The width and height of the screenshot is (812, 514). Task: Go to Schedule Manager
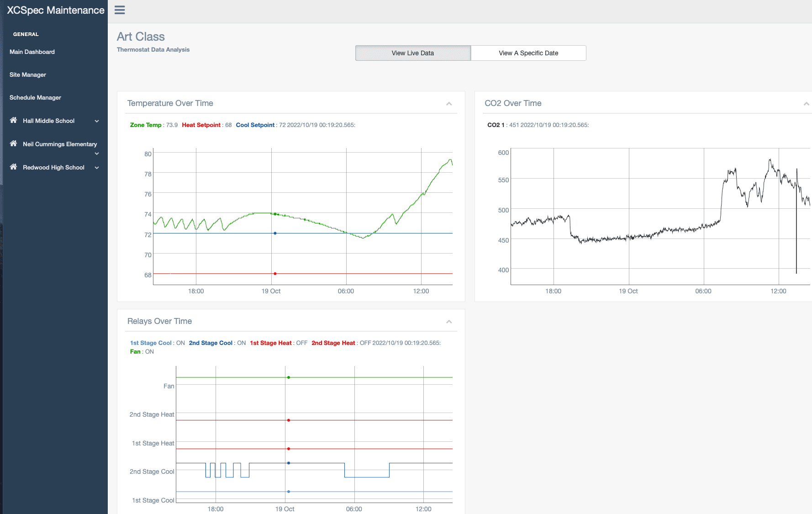click(x=35, y=98)
